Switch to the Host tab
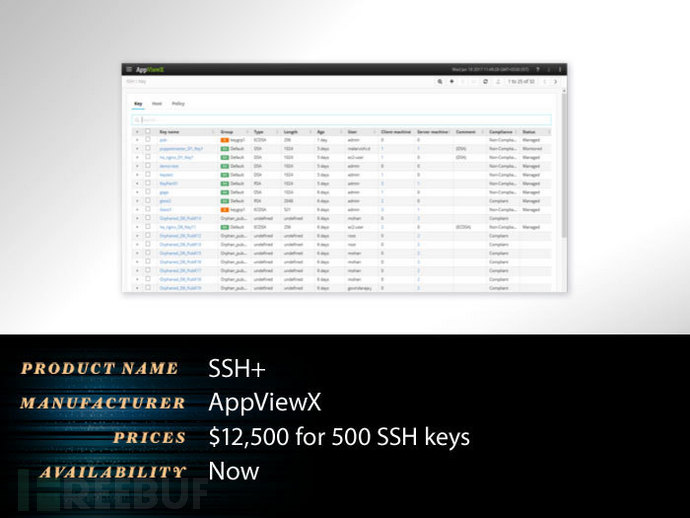Viewport: 690px width, 518px height. (x=157, y=104)
